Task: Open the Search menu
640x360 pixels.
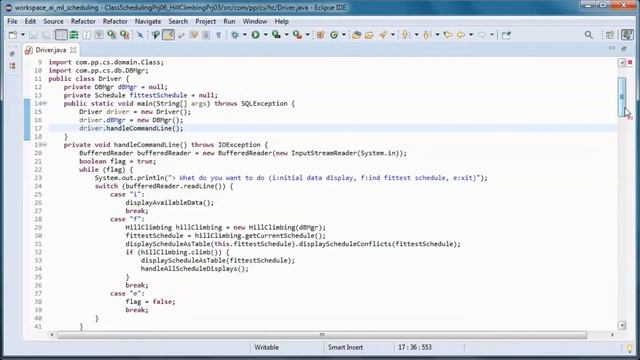Action: (x=178, y=21)
